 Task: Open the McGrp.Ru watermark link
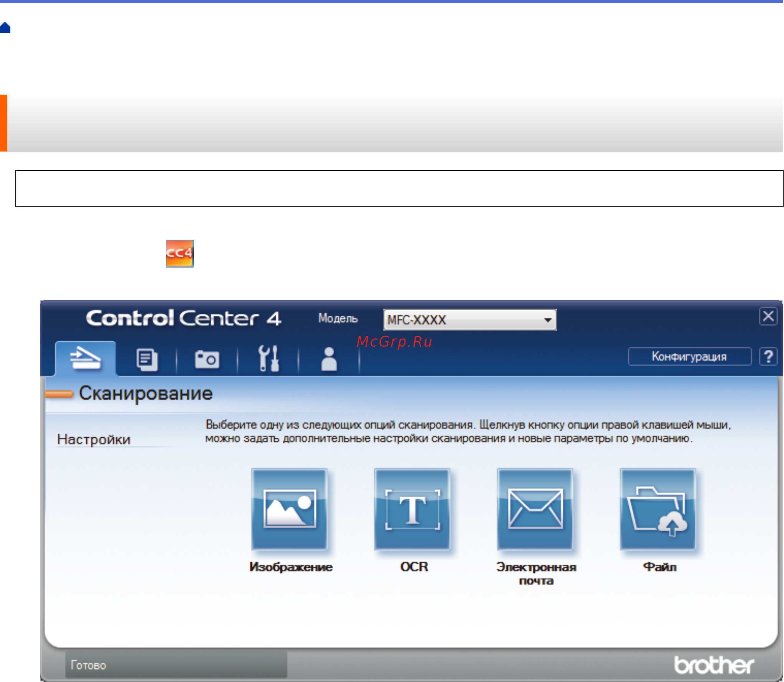395,341
